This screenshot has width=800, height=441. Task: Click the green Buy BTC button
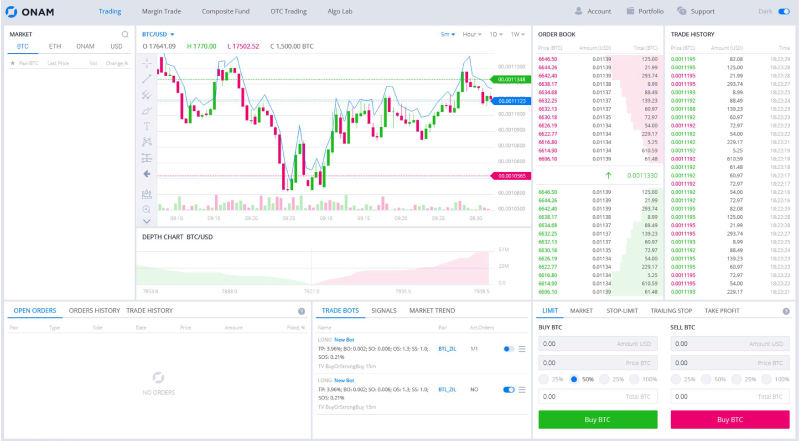coord(597,420)
